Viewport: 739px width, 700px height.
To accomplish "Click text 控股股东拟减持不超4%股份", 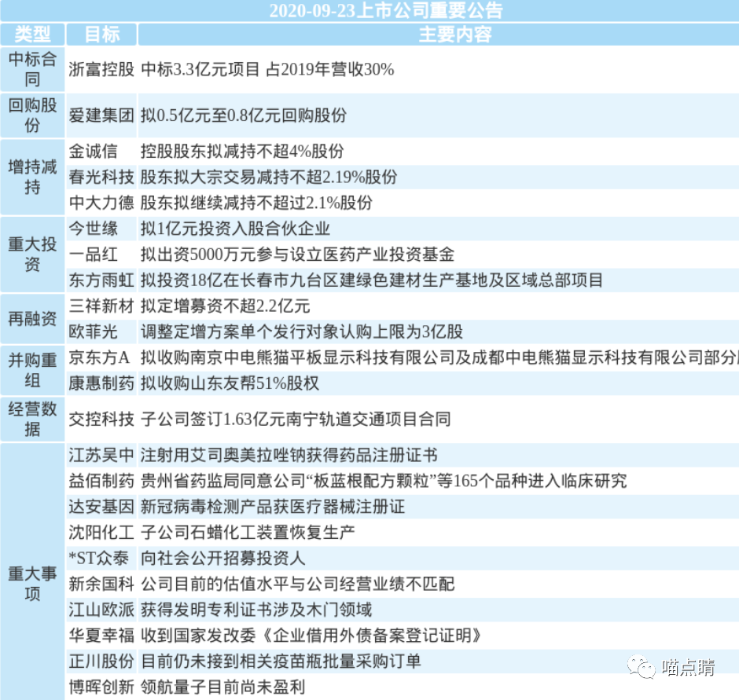I will tap(242, 151).
